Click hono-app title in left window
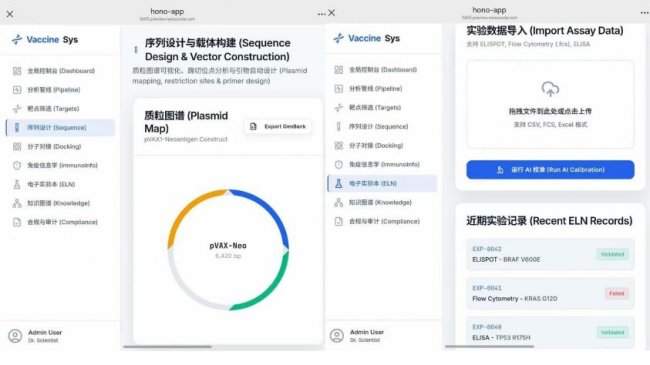This screenshot has width=650, height=365. (167, 12)
